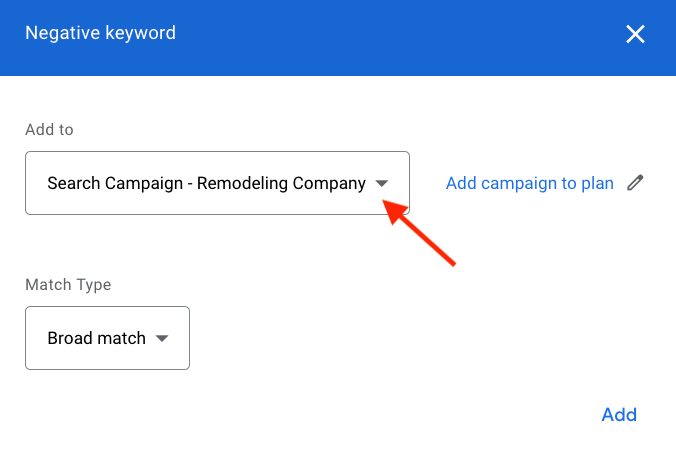This screenshot has height=454, width=676.
Task: Click the pencil edit icon
Action: pyautogui.click(x=635, y=183)
